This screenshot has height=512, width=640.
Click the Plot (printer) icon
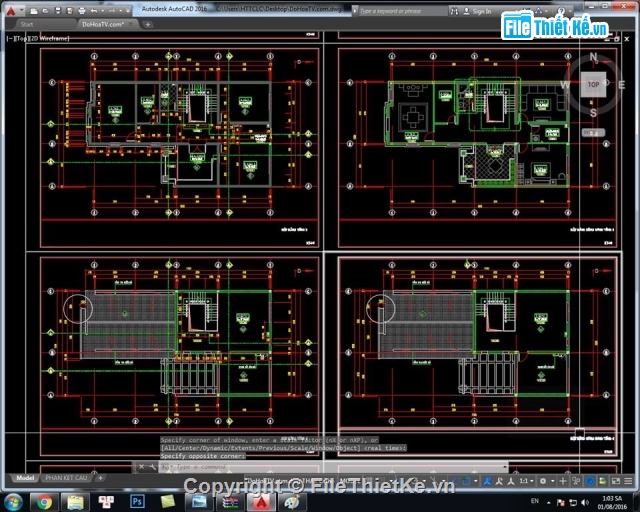point(82,11)
